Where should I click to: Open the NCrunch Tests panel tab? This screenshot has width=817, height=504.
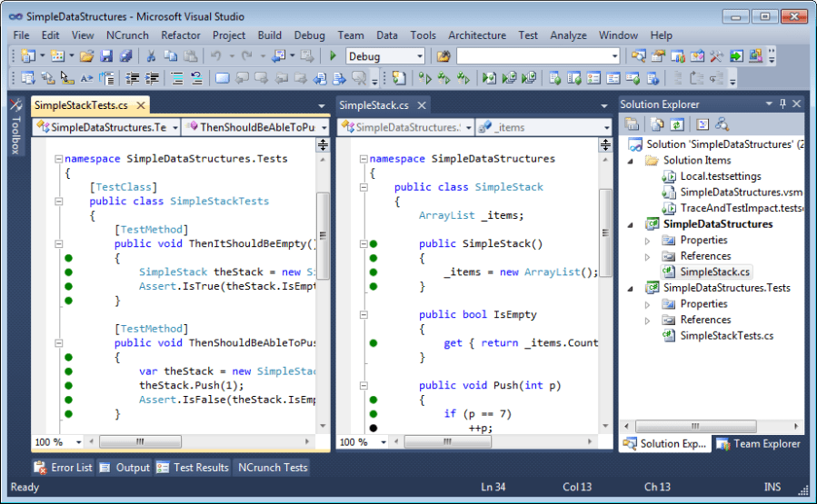coord(273,468)
